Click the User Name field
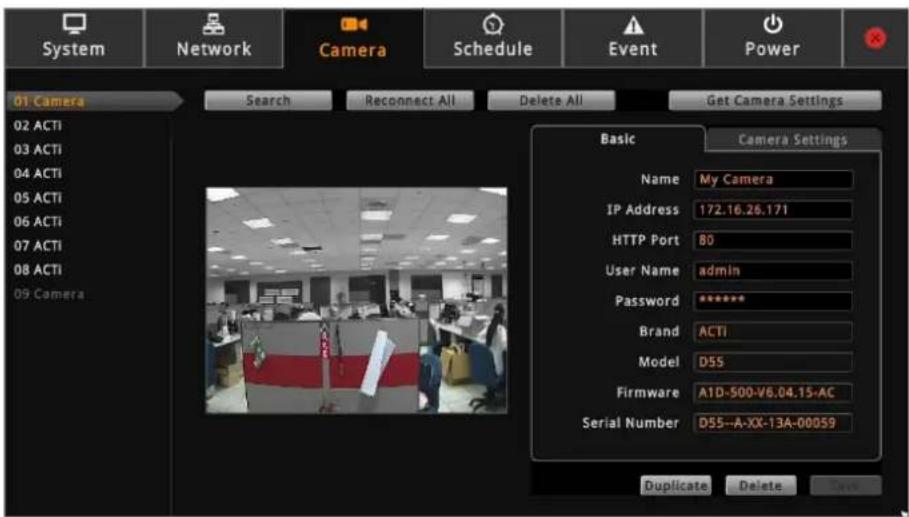909x517 pixels. (773, 271)
